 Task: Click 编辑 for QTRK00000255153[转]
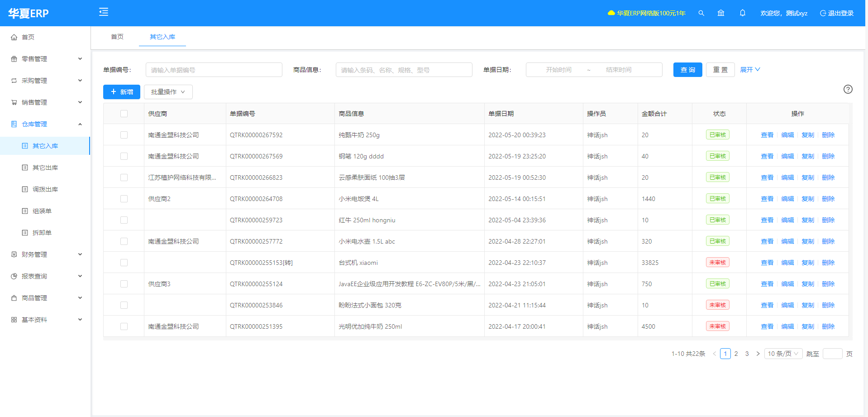point(787,263)
